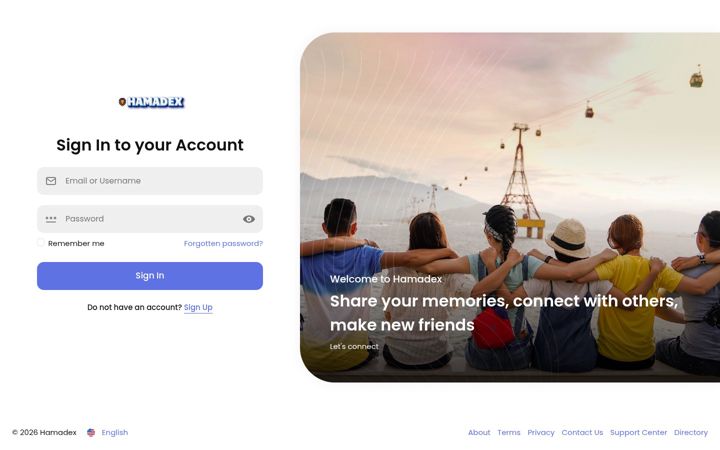Open the Forgotten password link
Screen dimensions: 720x450
(223, 243)
